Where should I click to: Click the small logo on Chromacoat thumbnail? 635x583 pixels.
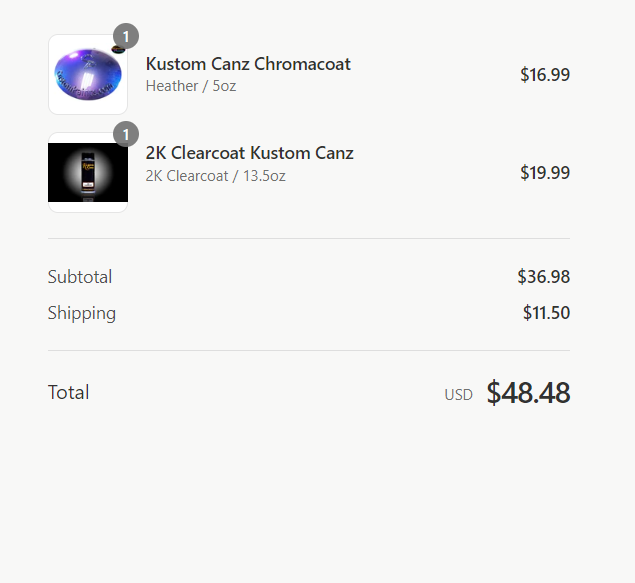pos(118,49)
